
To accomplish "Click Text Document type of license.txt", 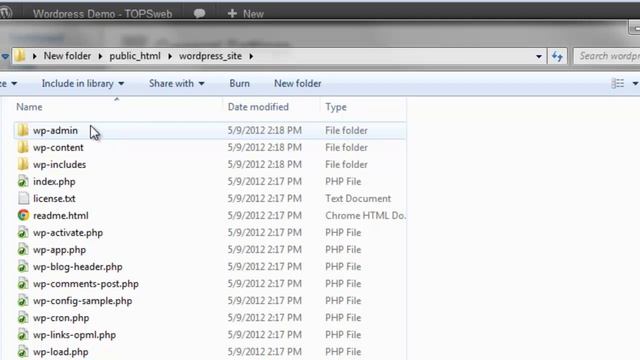I will [x=358, y=198].
